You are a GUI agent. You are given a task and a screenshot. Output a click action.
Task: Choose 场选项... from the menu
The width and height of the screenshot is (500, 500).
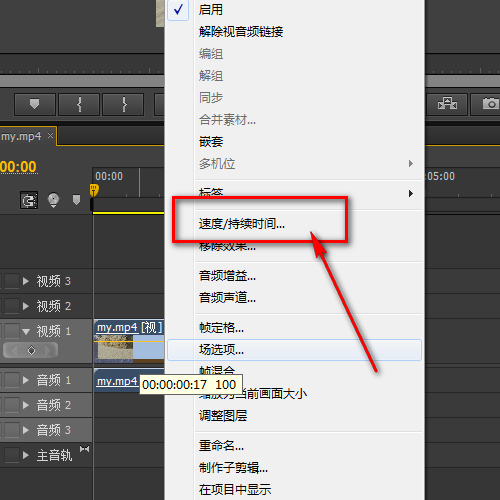tap(295, 350)
